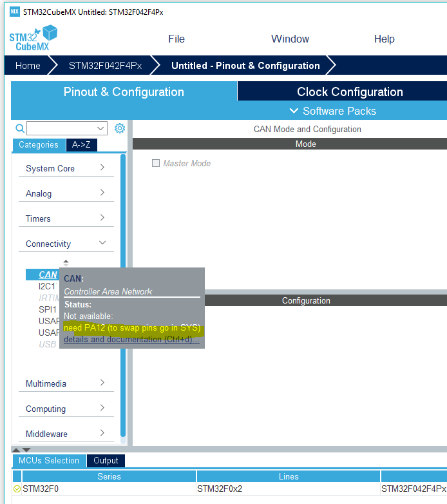Expand the System Core category
Viewport: 447px width, 504px height.
pos(66,168)
